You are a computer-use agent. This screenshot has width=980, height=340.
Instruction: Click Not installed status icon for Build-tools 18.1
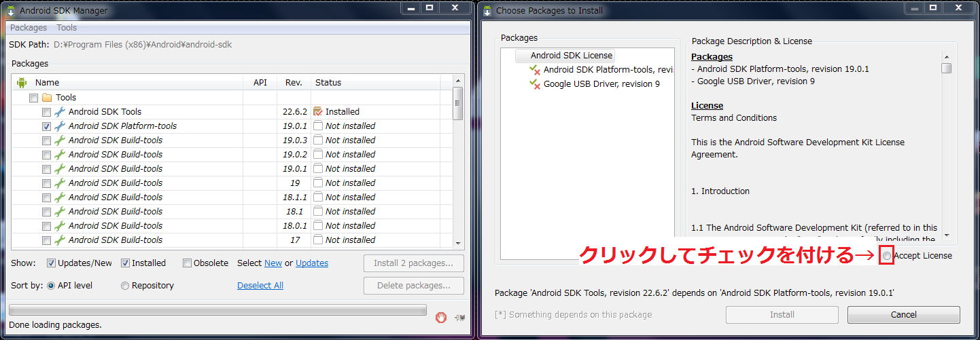[317, 212]
